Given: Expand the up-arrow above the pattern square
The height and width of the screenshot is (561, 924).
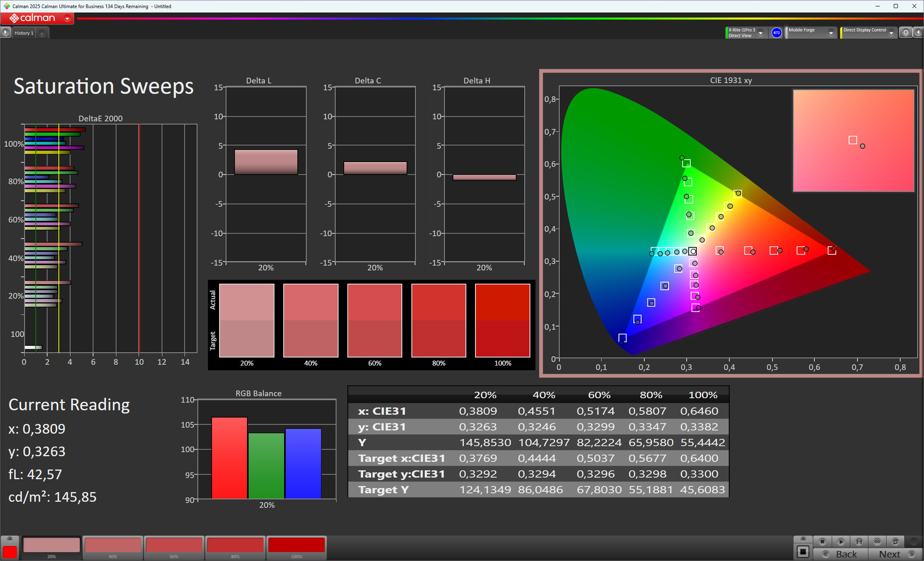Looking at the screenshot, I should pyautogui.click(x=803, y=539).
